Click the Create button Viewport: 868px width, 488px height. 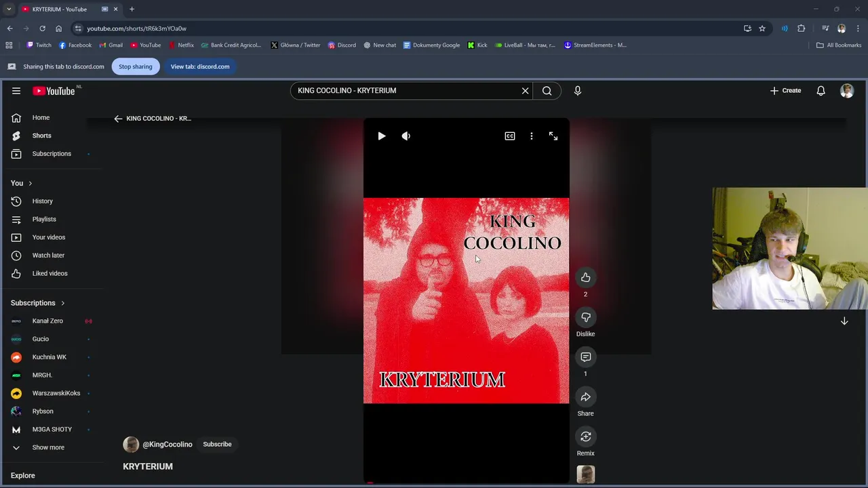pos(785,91)
